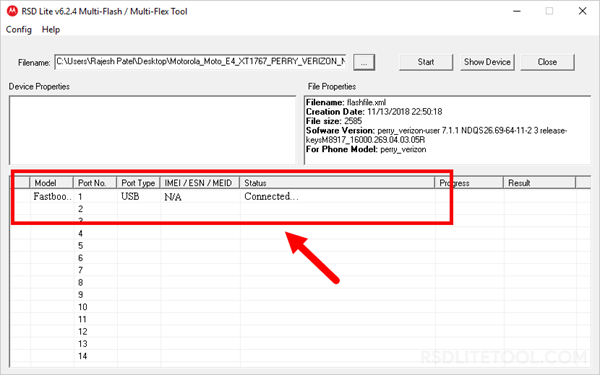600x375 pixels.
Task: Click the IMEI / ESN / MEID column header
Action: (x=200, y=183)
